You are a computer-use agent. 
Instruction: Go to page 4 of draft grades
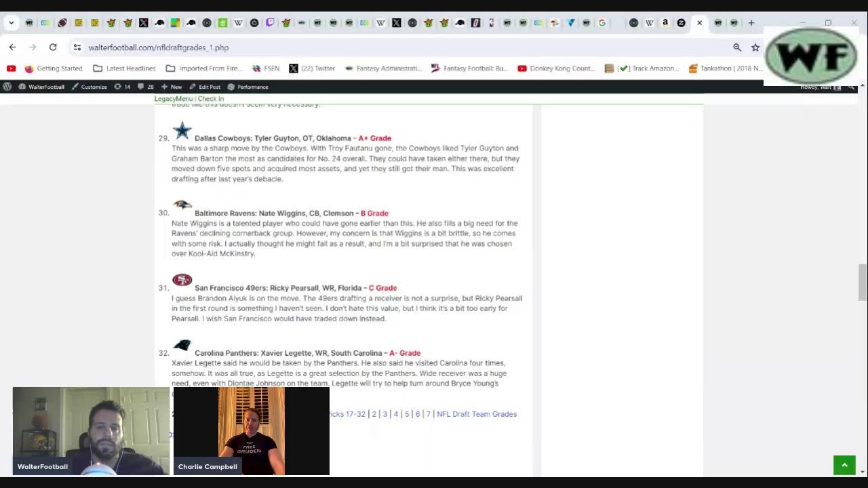[x=396, y=414]
